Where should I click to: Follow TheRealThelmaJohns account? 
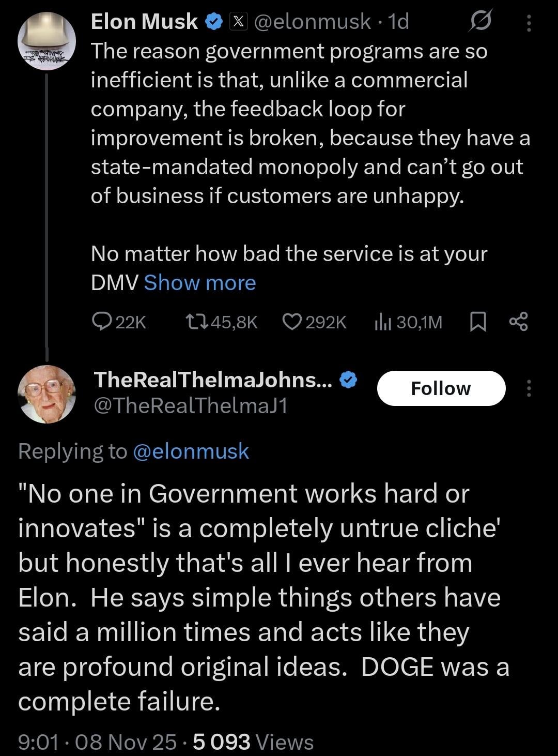click(x=441, y=388)
